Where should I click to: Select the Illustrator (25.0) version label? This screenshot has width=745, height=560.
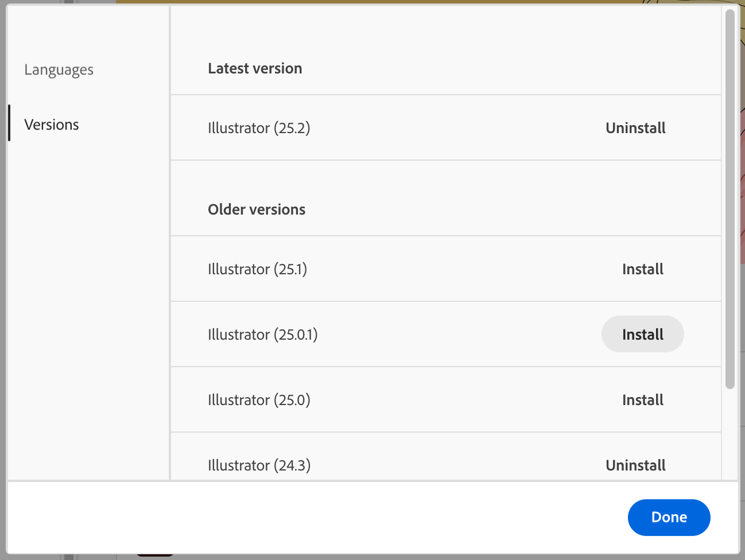(x=259, y=400)
